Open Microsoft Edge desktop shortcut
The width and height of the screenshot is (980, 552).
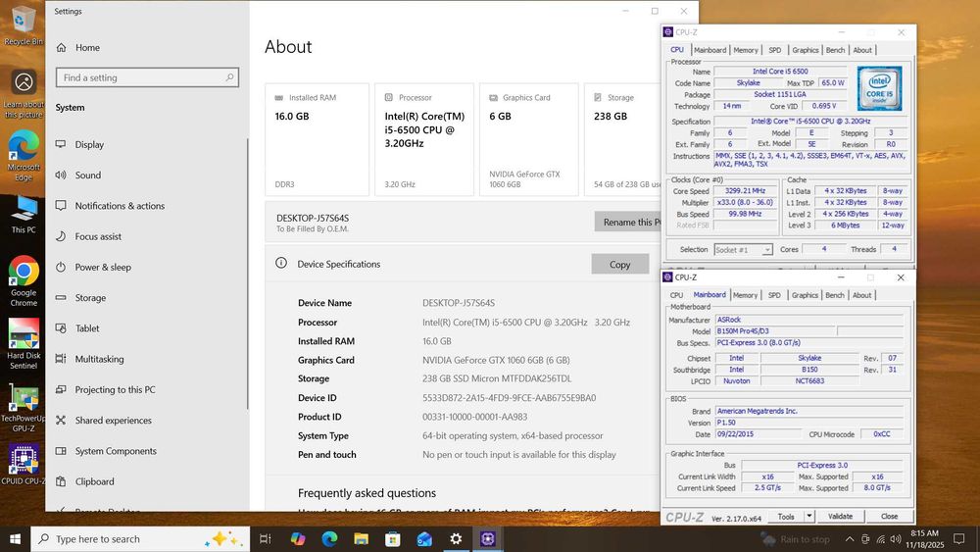(x=24, y=156)
